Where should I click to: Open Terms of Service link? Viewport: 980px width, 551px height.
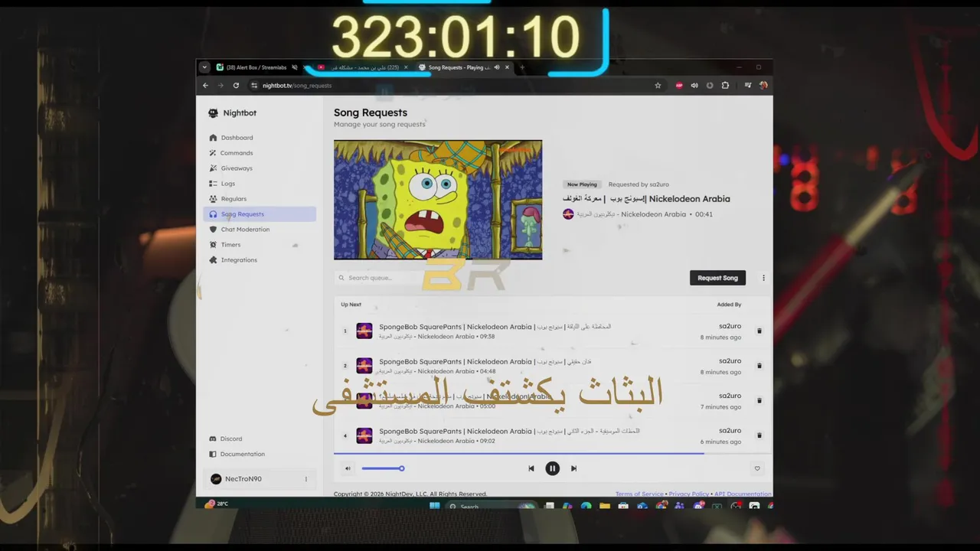(x=639, y=494)
